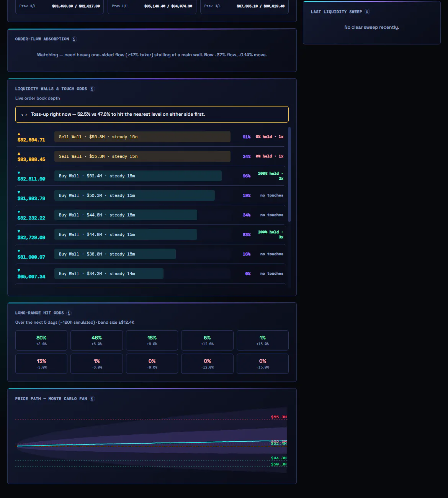This screenshot has width=448, height=498.
Task: Click the $82,811.90 price level
Action: 31,179
